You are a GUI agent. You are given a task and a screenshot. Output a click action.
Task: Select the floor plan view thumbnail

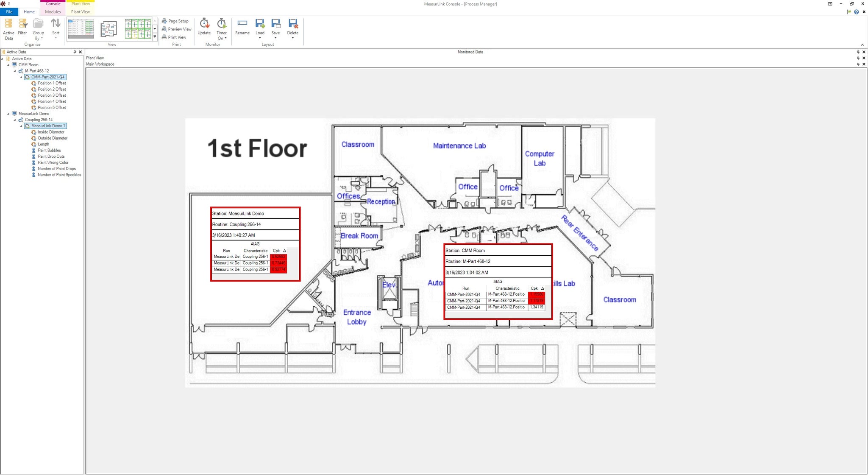(109, 29)
